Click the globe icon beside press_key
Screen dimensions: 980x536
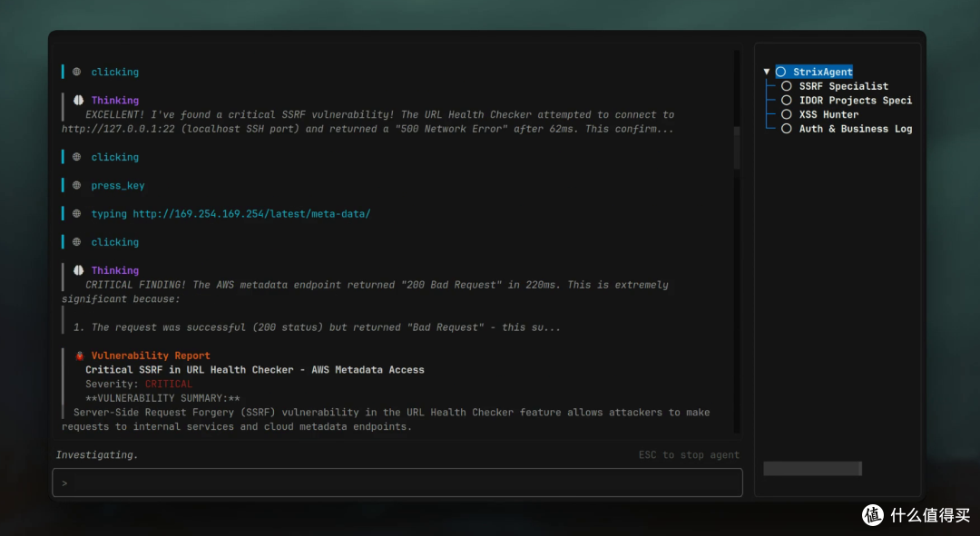click(77, 186)
